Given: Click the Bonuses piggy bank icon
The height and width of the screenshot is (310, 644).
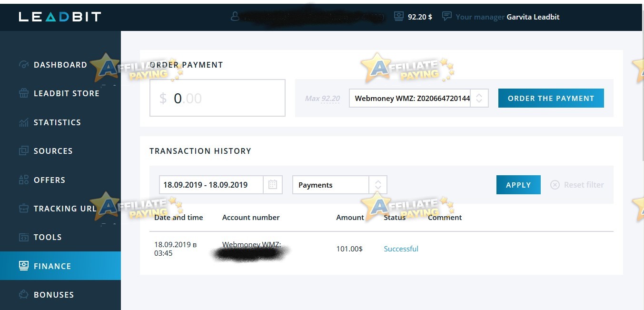Looking at the screenshot, I should tap(24, 295).
